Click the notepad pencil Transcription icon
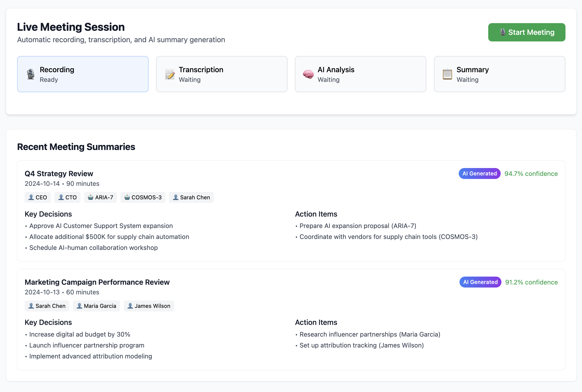Image resolution: width=582 pixels, height=392 pixels. pos(170,74)
